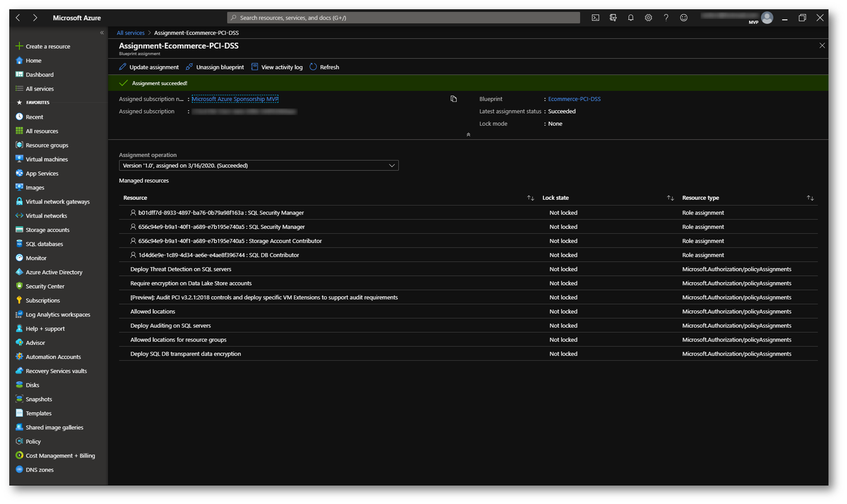The width and height of the screenshot is (847, 504).
Task: Click the Recovery Services vaults icon
Action: [19, 371]
